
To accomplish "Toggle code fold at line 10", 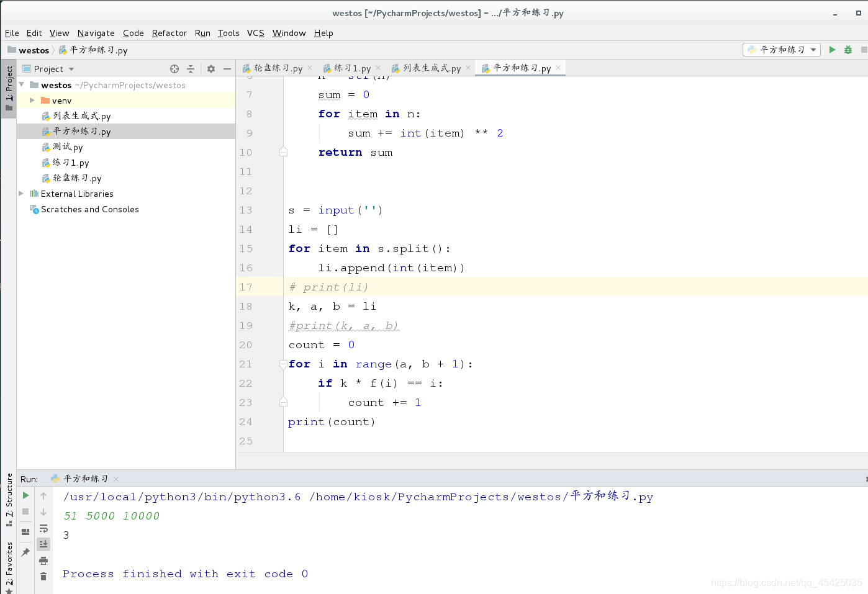I will coord(283,152).
